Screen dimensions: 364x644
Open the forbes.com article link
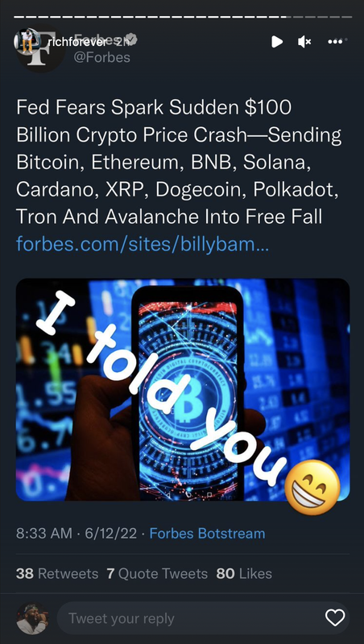click(143, 244)
